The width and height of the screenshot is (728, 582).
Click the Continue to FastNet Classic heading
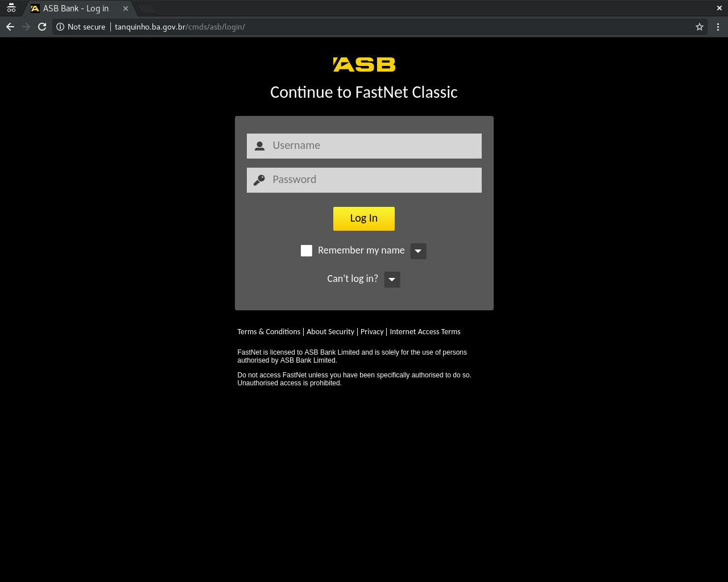pyautogui.click(x=364, y=93)
